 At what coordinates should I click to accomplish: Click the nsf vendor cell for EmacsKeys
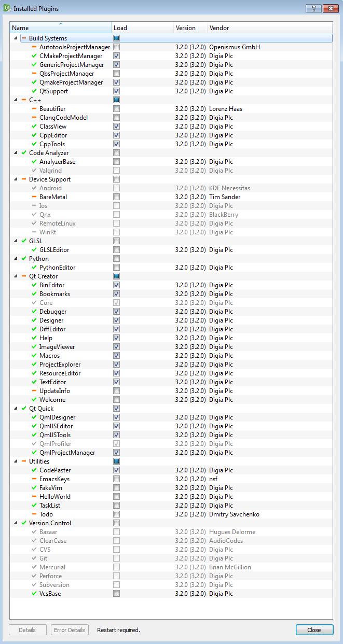(x=214, y=479)
